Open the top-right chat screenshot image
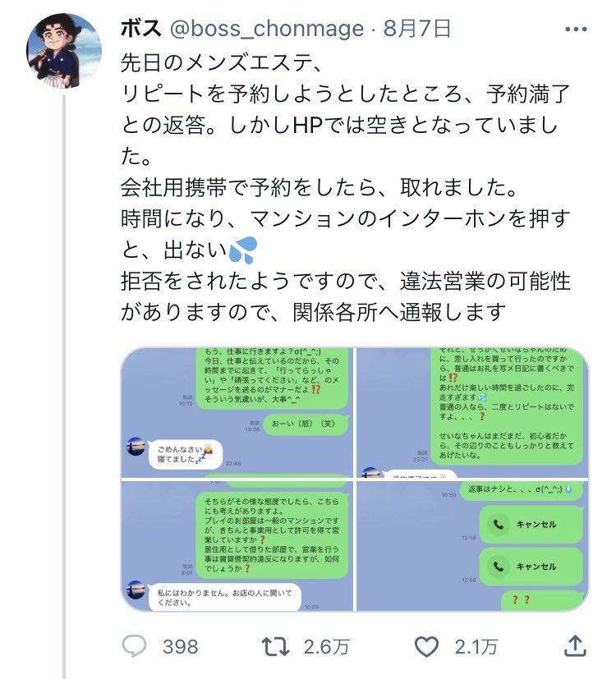 [x=472, y=412]
